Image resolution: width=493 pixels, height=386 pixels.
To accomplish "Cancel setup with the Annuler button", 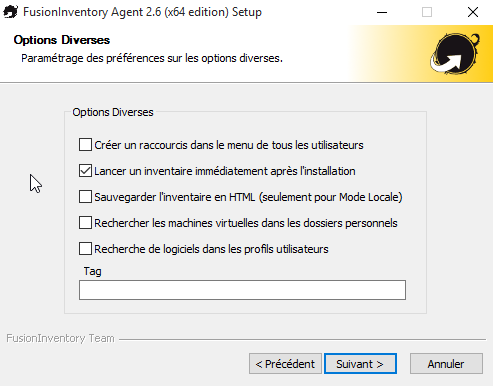I will pyautogui.click(x=446, y=364).
